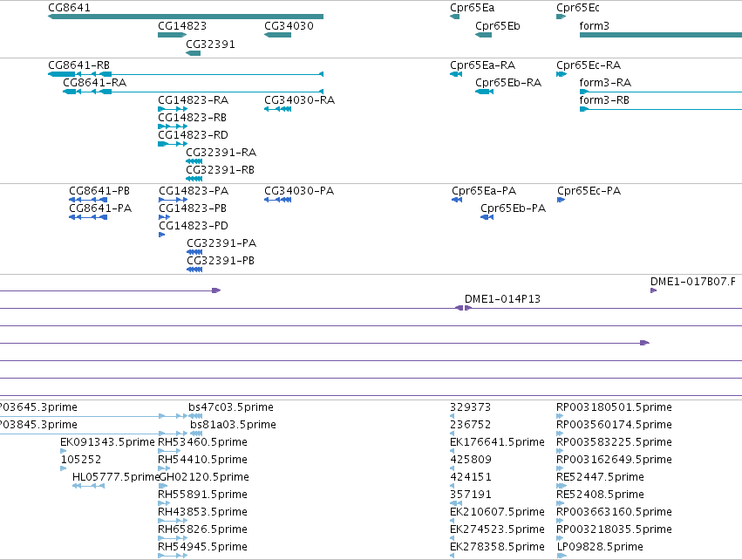
Task: Select EST RE52447.5prime
Action: click(562, 486)
